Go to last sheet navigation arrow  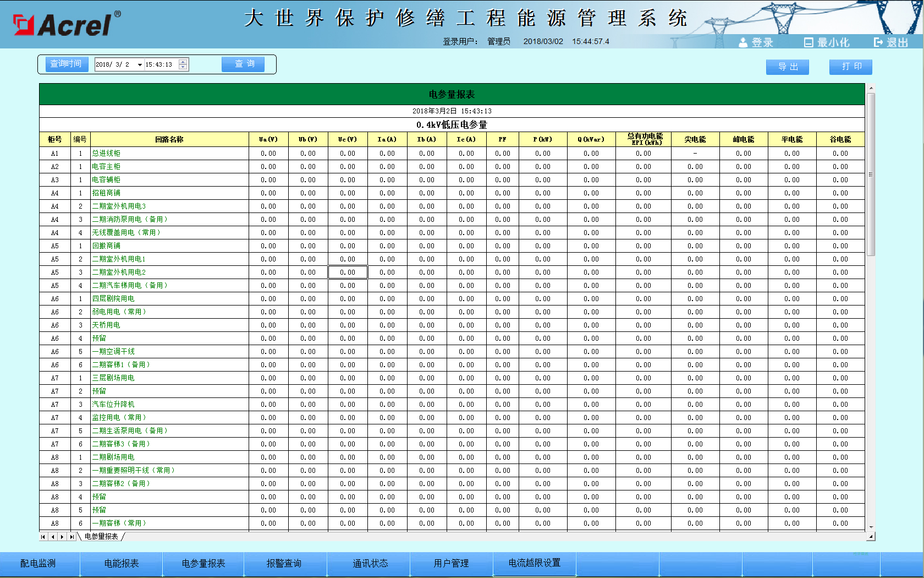tap(71, 537)
